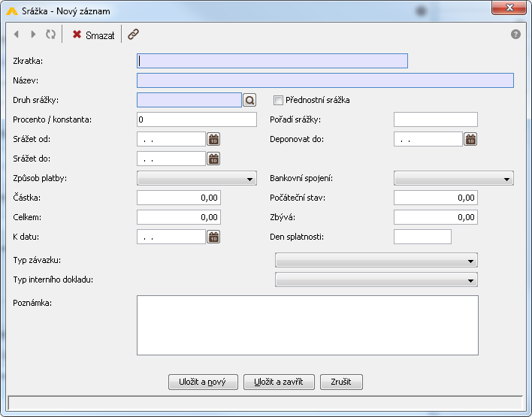This screenshot has width=532, height=417.
Task: Focus the Druh srážky field
Action: click(189, 100)
